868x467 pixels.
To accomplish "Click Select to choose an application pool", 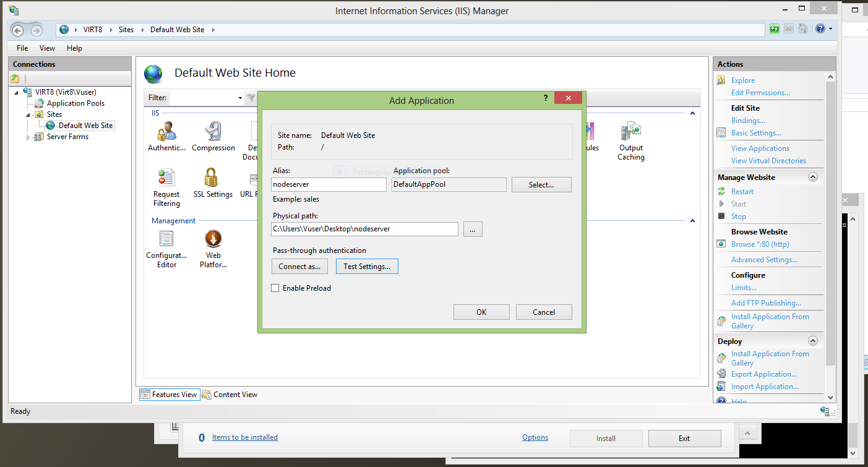I will click(x=541, y=184).
